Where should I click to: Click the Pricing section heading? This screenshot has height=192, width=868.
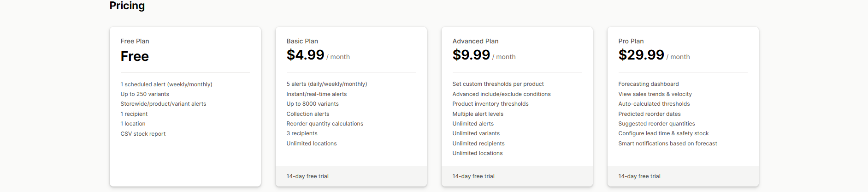pos(127,6)
